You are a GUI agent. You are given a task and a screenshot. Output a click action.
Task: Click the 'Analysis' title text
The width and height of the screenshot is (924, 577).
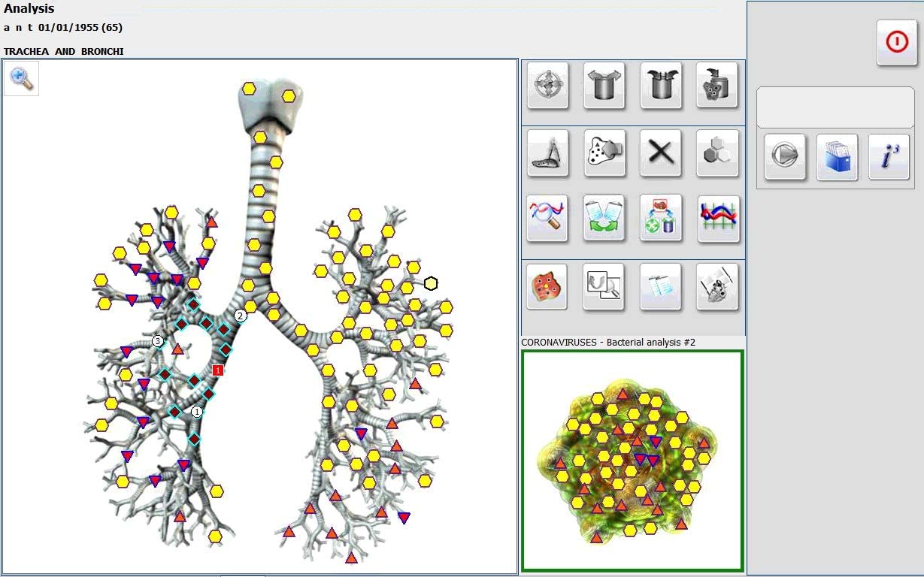29,9
